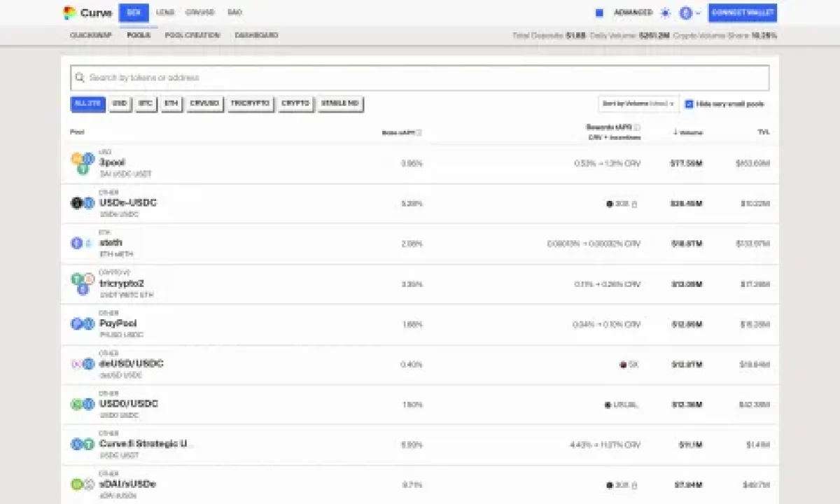
Task: Click the PayPool token icons
Action: 82,323
